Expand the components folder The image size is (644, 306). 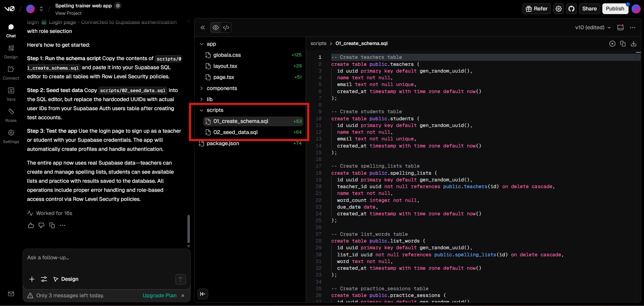[x=251, y=88]
